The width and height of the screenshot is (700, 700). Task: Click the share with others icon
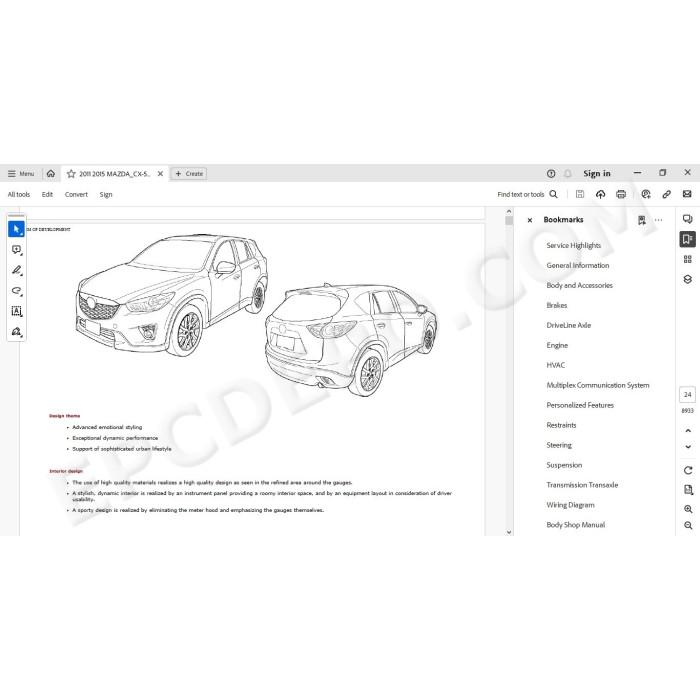(x=646, y=194)
